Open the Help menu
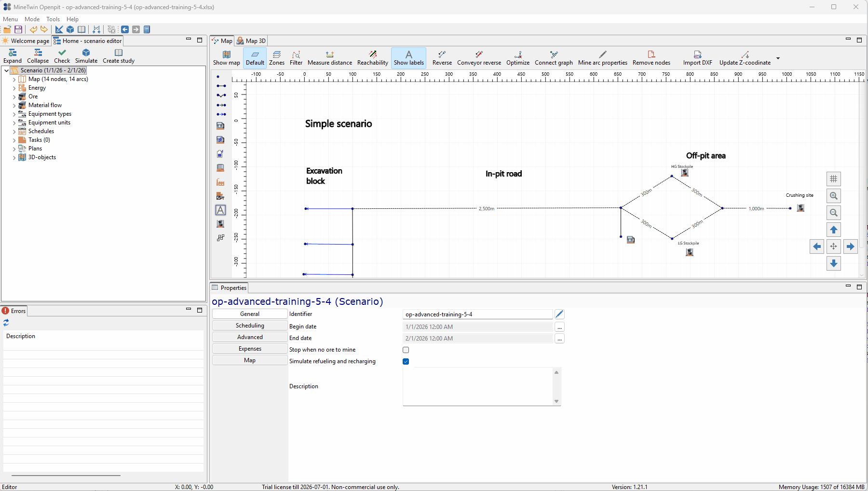Screen dimensions: 868x491 [x=72, y=19]
